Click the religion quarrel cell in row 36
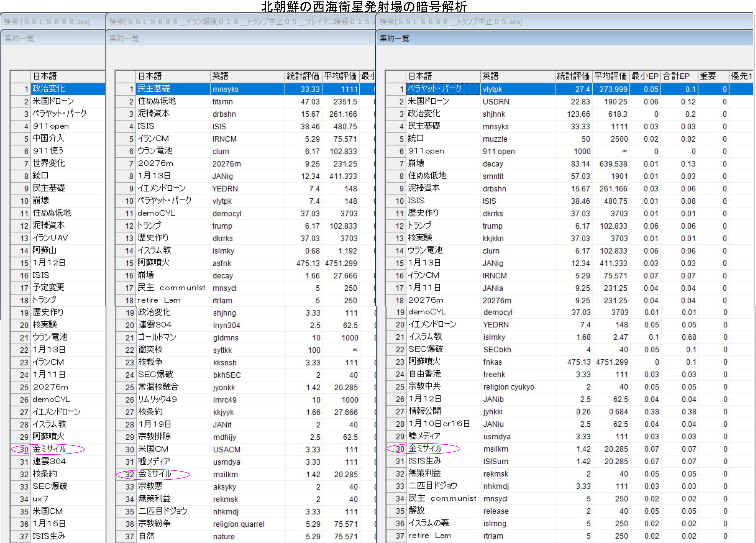Screen dimensions: 756x543 239,524
